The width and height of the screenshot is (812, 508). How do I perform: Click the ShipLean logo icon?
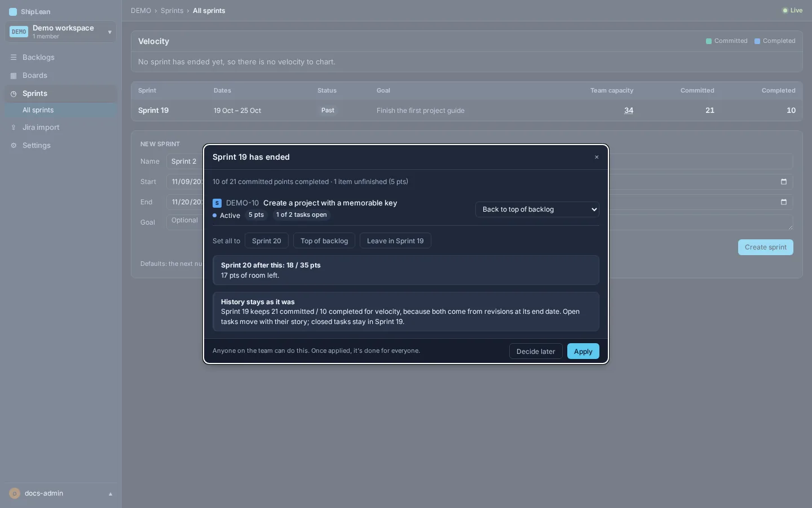13,12
